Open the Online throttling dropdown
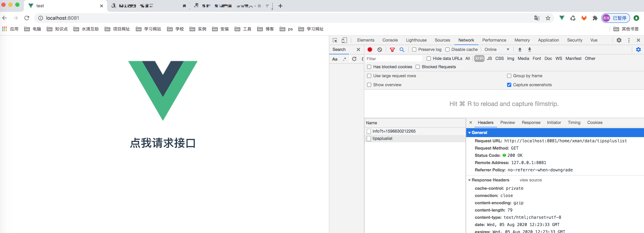 click(497, 50)
